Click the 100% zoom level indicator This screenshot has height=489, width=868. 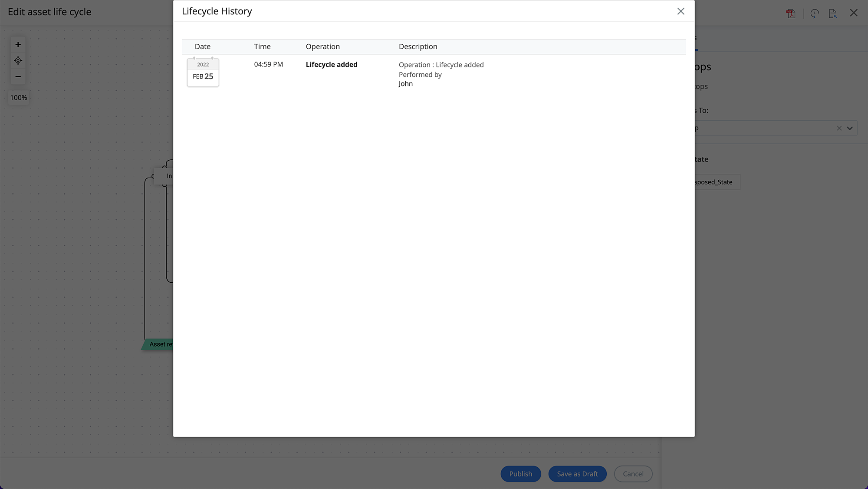(x=19, y=98)
